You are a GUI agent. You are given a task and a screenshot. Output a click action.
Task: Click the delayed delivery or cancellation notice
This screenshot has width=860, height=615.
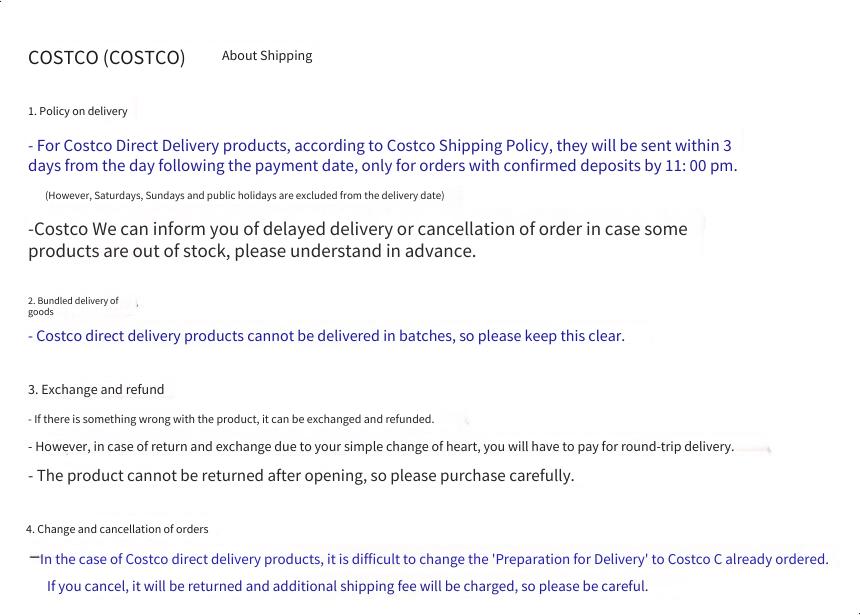pyautogui.click(x=357, y=240)
